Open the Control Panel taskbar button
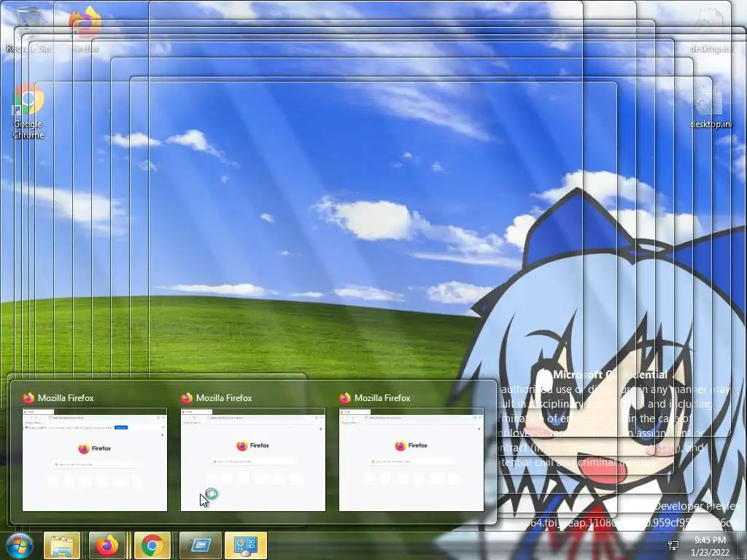 [246, 545]
